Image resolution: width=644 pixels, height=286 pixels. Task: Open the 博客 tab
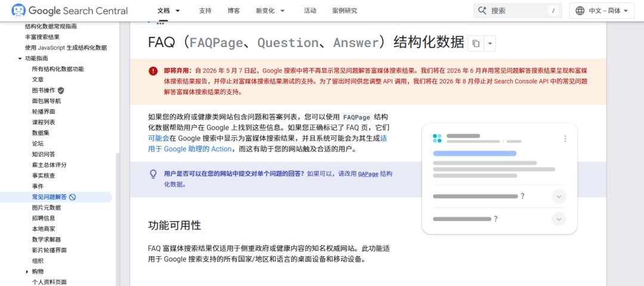point(234,11)
